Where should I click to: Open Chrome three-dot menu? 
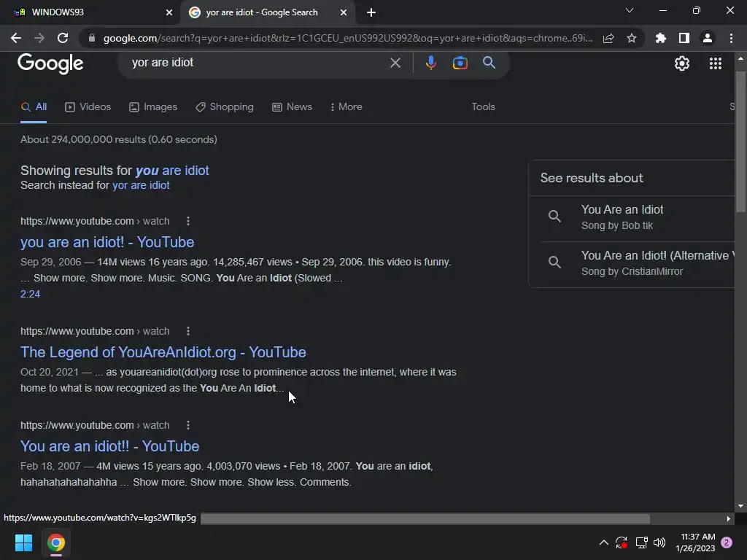731,38
